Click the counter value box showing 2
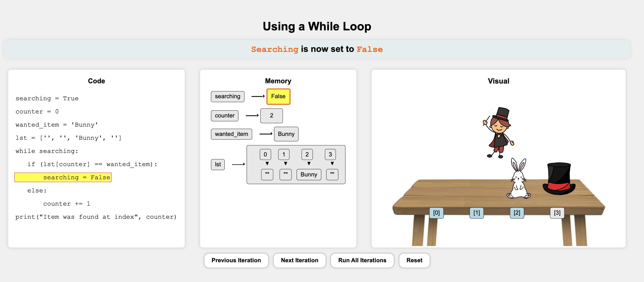 tap(271, 116)
